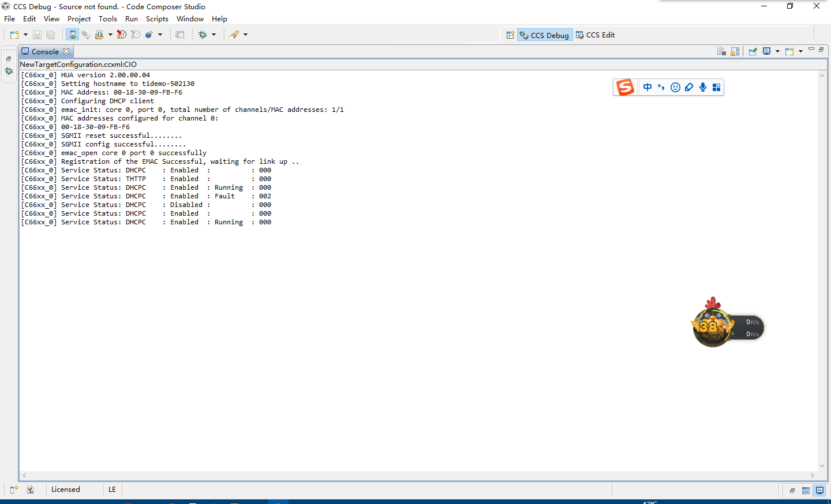Image resolution: width=831 pixels, height=504 pixels.
Task: Click the green bug Debug icon
Action: click(x=203, y=35)
